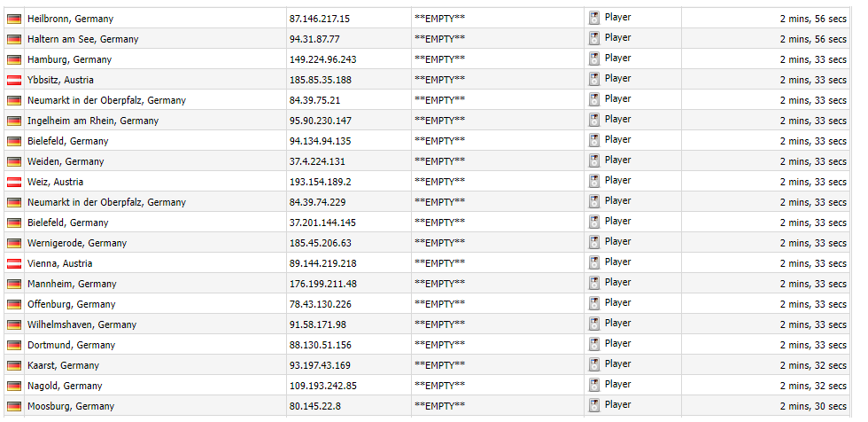The height and width of the screenshot is (422, 868).
Task: Click the Player icon in the Moosburg row
Action: pos(594,406)
